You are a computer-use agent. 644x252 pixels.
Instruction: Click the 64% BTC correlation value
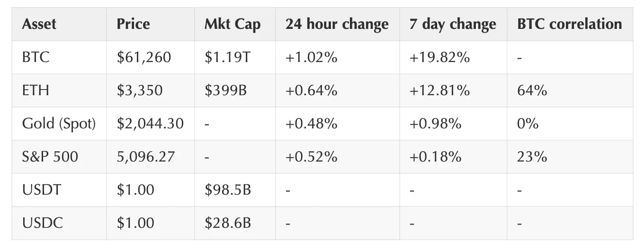coord(532,90)
